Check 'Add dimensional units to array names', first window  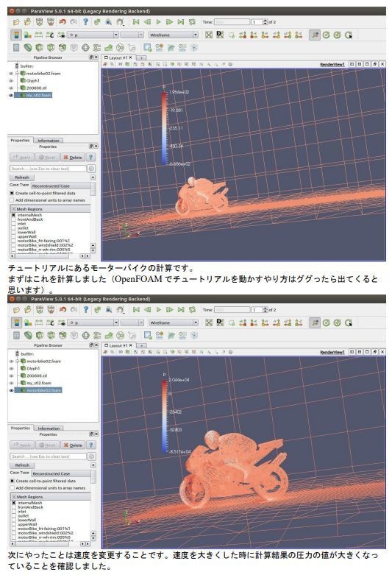[12, 200]
